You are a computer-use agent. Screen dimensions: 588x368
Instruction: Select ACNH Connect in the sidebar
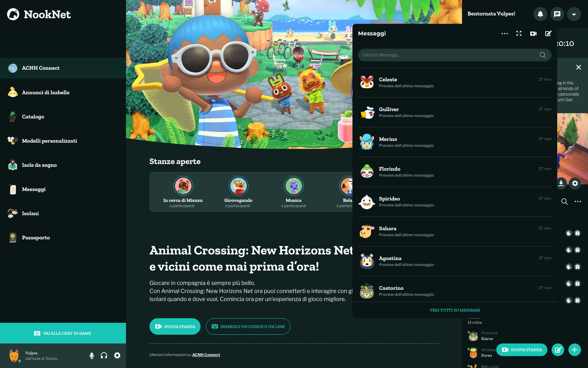(63, 68)
